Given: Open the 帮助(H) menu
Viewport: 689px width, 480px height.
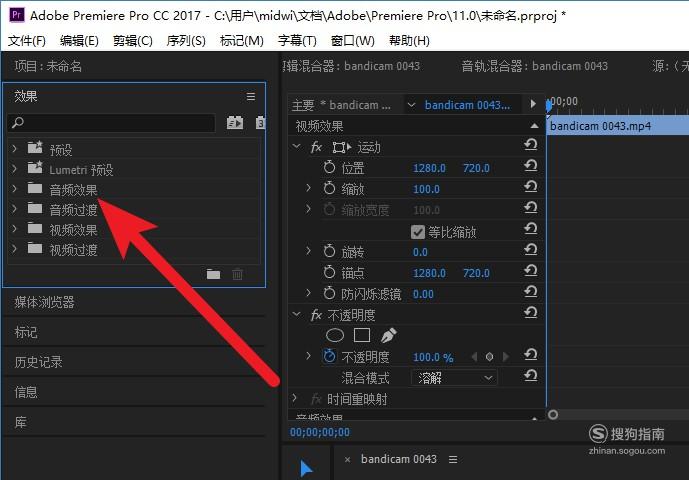Looking at the screenshot, I should 409,41.
